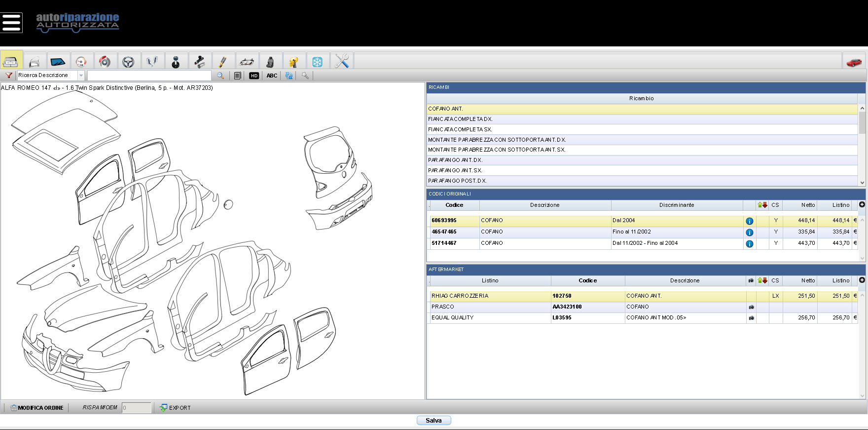
Task: Click the price arrows column in Codici Originali
Action: tap(762, 205)
